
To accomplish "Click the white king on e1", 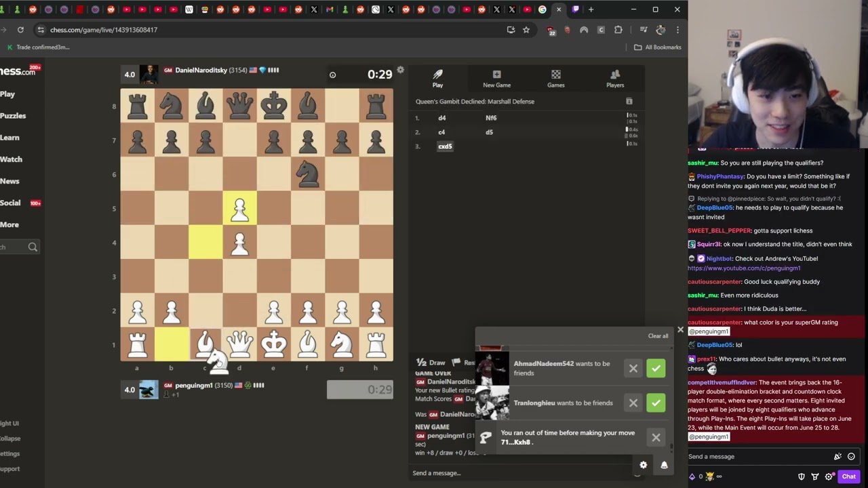I will click(x=273, y=344).
